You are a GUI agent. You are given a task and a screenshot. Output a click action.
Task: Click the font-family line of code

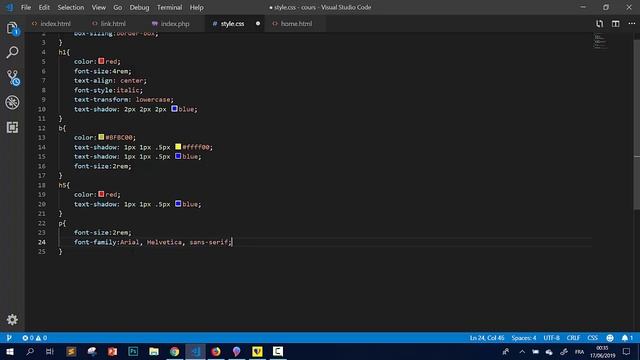(153, 242)
